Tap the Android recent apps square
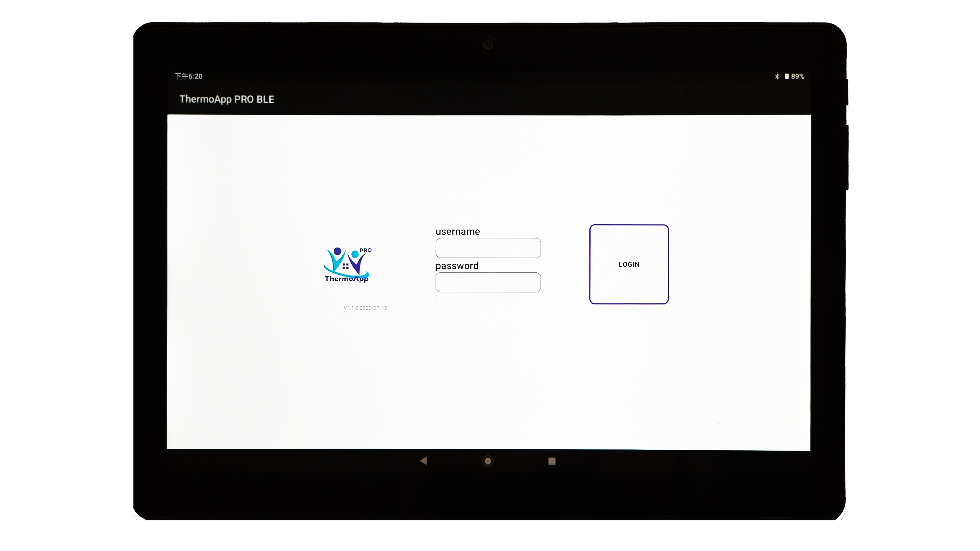 click(552, 461)
